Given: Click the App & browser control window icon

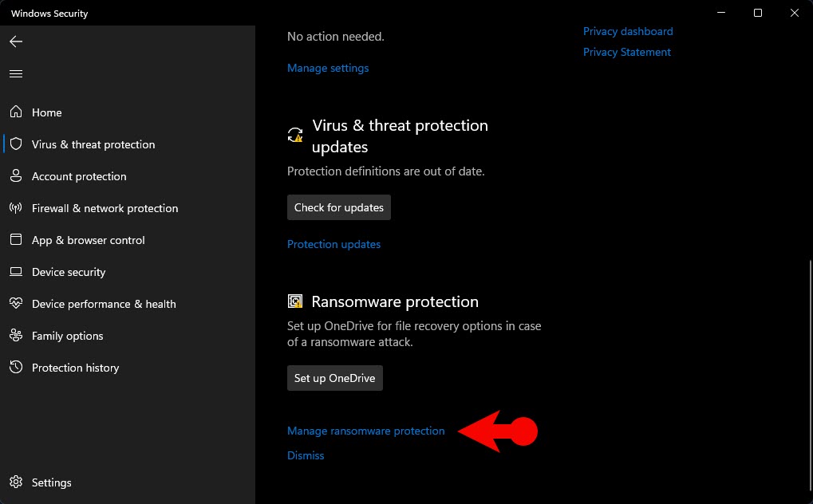Looking at the screenshot, I should [16, 239].
